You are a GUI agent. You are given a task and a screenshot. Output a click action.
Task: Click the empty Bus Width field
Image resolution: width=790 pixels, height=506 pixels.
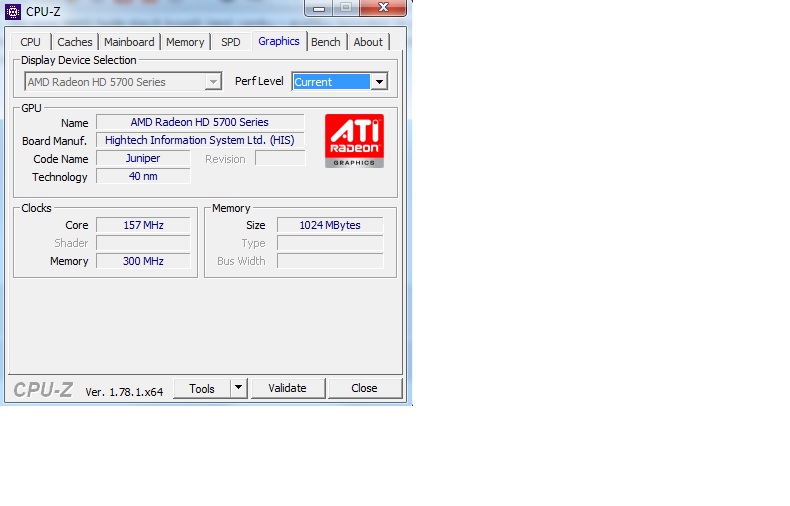coord(330,261)
